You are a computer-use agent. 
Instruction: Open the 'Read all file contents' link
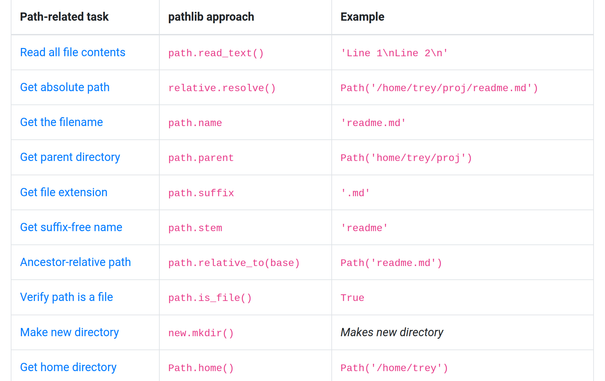click(73, 52)
